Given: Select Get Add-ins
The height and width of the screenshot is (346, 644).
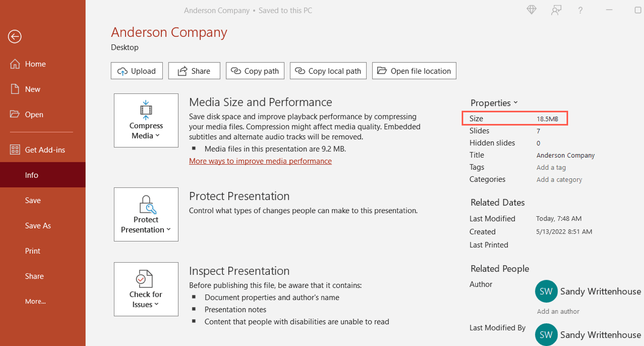Looking at the screenshot, I should [x=45, y=149].
